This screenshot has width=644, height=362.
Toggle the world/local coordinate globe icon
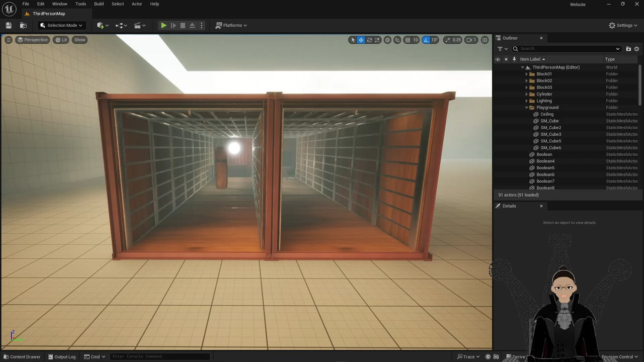(387, 40)
